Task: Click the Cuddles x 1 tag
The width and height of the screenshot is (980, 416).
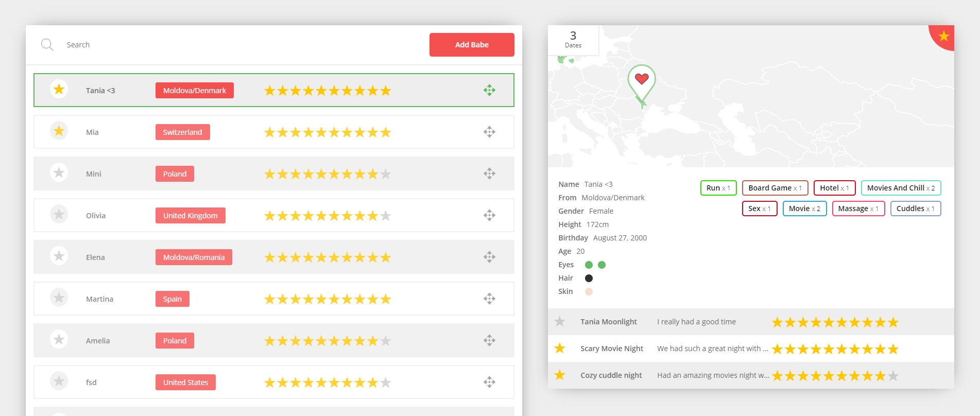Action: (916, 209)
